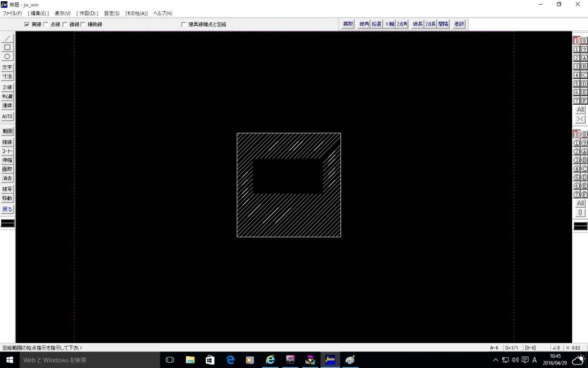The image size is (588, 368).
Task: Activate the 伸縮 extend/trim tool
Action: pos(7,160)
